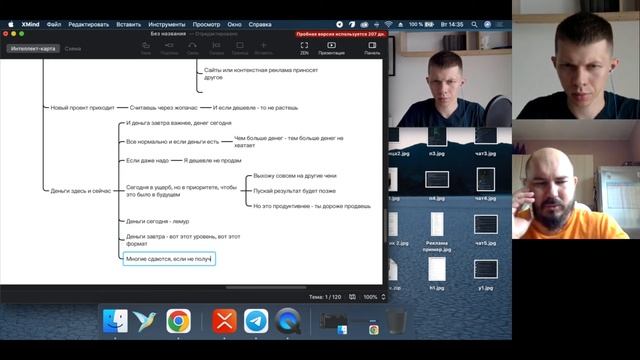This screenshot has height=360, width=640.
Task: Click the Тема: 1 / 120 counter
Action: tap(325, 297)
